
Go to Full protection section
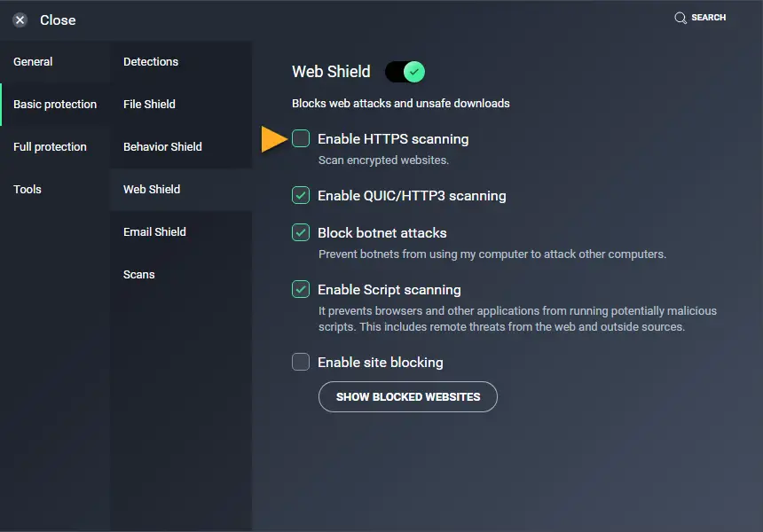(50, 147)
